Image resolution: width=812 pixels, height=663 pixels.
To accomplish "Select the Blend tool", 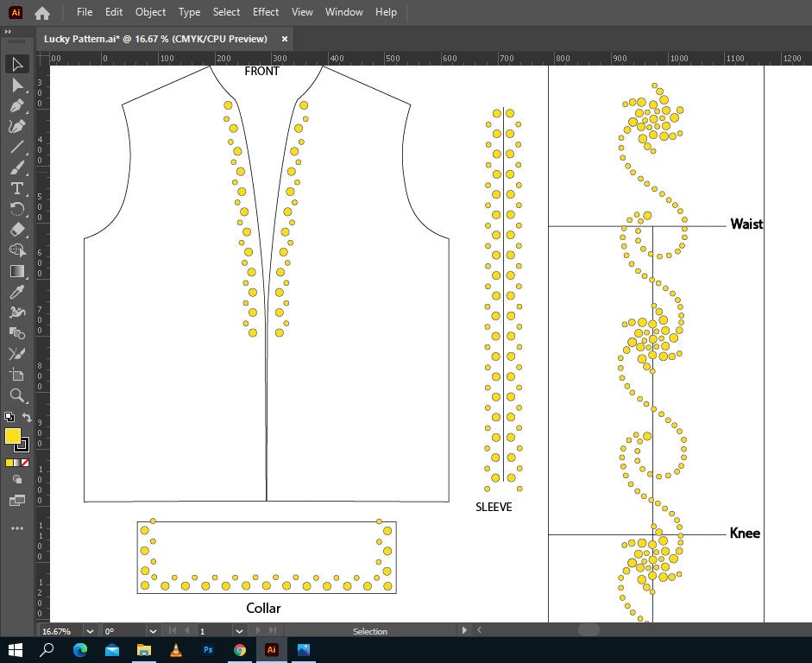I will [17, 333].
